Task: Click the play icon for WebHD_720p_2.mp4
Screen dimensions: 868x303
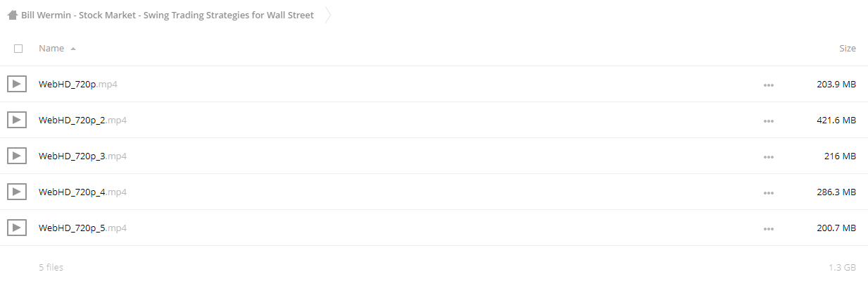Action: click(17, 120)
